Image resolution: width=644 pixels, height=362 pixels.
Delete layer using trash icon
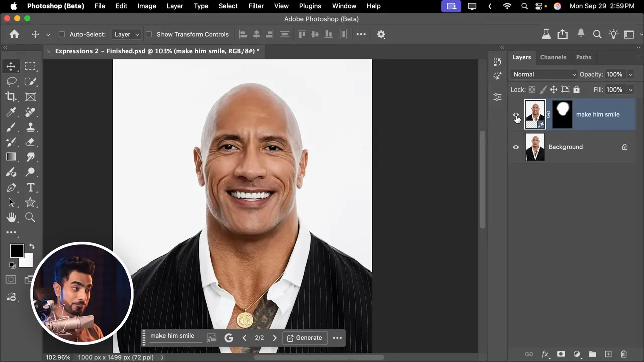coord(624,354)
